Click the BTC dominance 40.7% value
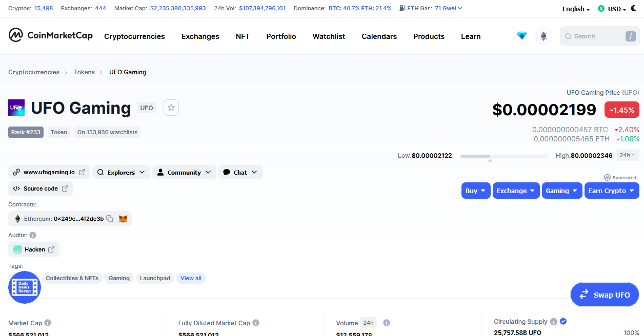This screenshot has height=336, width=644. 344,8
